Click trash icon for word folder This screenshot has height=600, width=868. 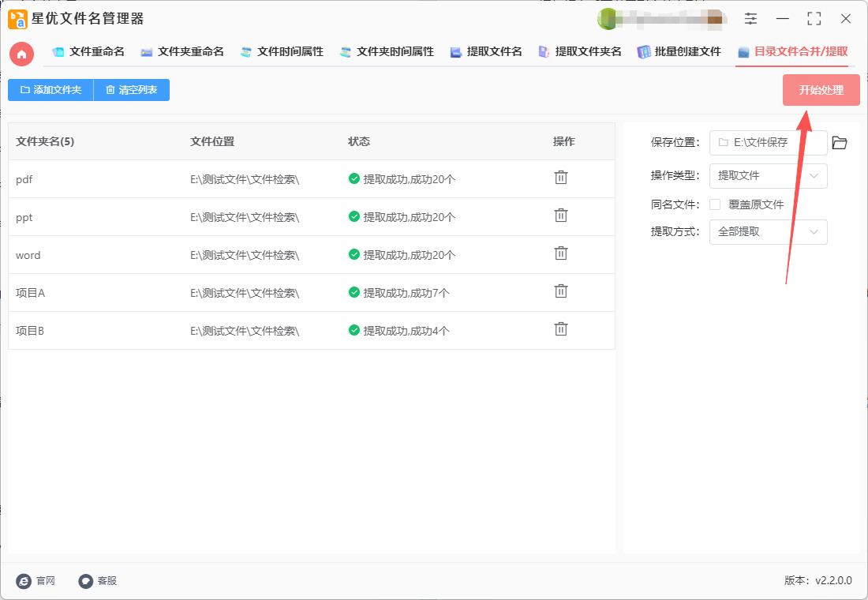point(561,253)
